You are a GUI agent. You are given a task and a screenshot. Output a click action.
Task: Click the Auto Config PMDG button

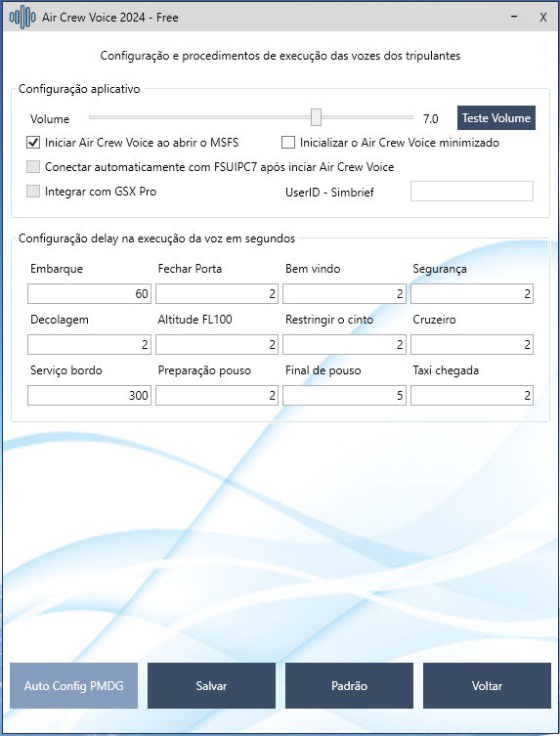[x=73, y=686]
